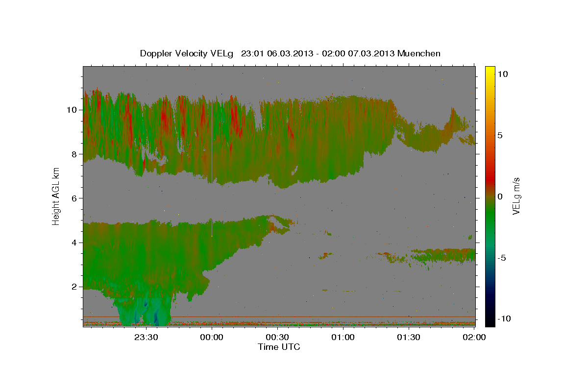Click the "Muenchen" location text in the title
This screenshot has width=588, height=392.
coord(419,53)
